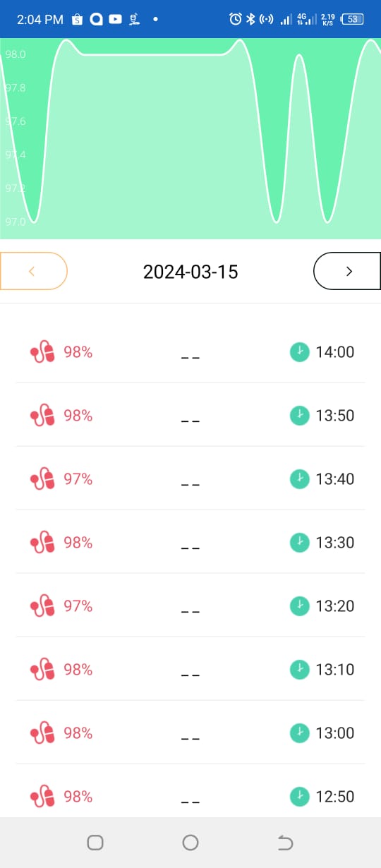Tap the oximeter icon in the 13:40 row

[x=42, y=479]
